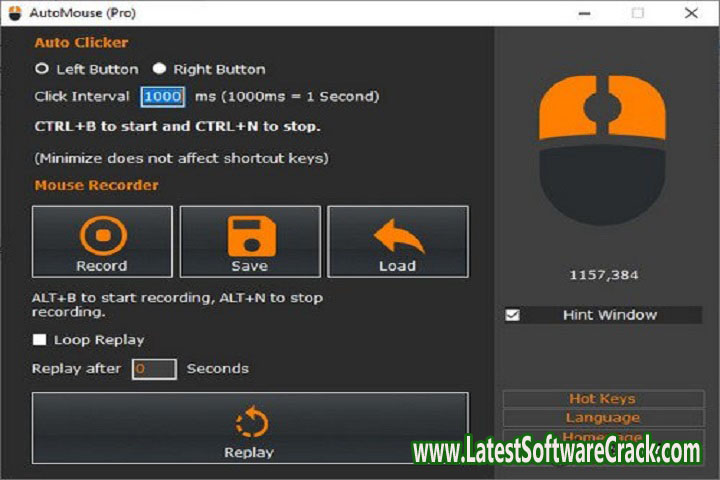Close the AutoMouse window
720x480 pixels.
click(691, 13)
